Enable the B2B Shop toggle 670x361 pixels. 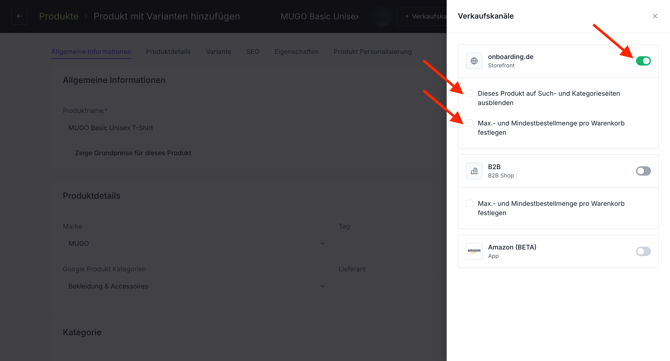[643, 171]
